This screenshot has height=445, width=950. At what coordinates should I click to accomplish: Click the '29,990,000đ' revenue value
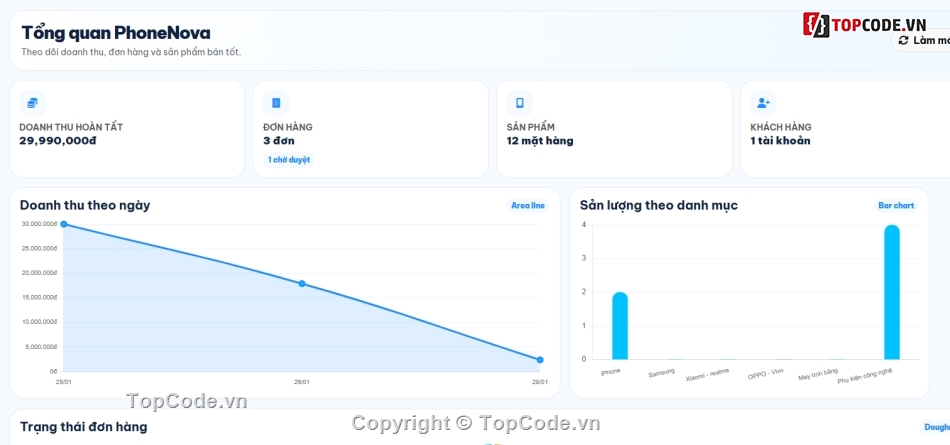point(58,141)
